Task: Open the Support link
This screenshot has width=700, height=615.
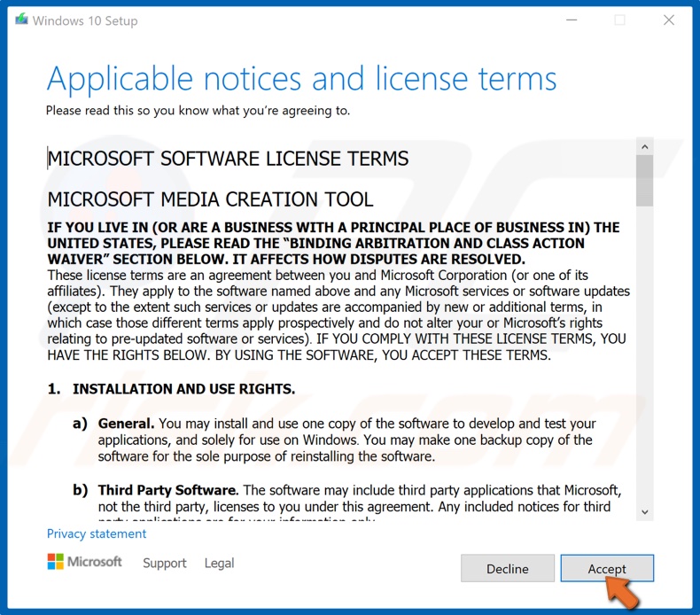Action: tap(164, 563)
